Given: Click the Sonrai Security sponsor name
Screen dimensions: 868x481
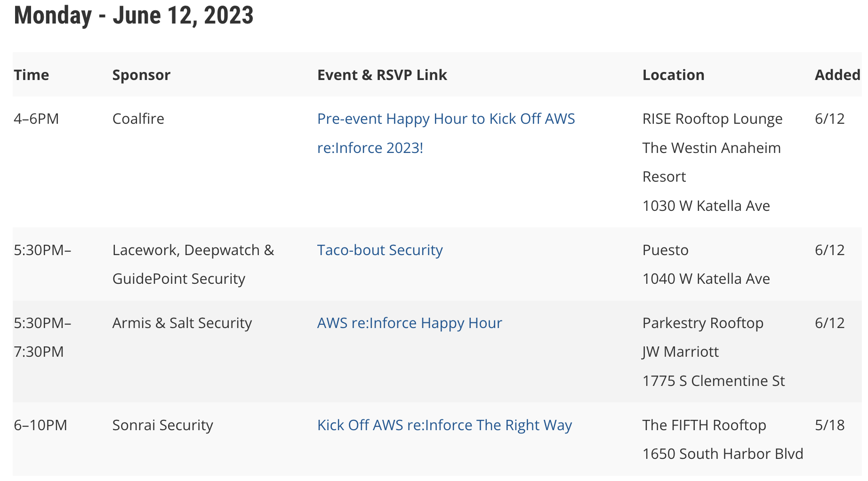Looking at the screenshot, I should click(163, 425).
